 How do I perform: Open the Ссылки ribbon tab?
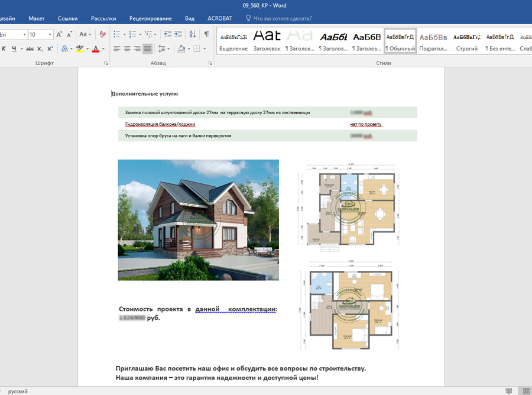click(67, 18)
